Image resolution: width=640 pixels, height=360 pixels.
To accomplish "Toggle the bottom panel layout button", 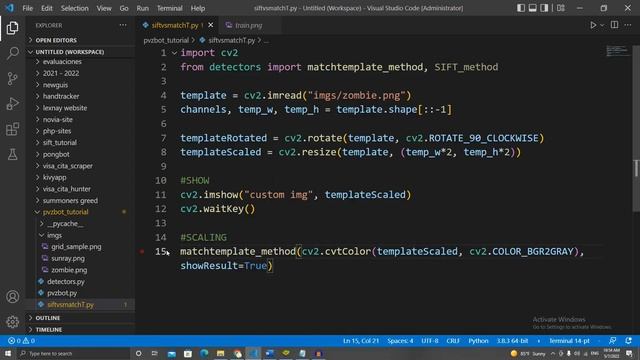I will pos(533,8).
